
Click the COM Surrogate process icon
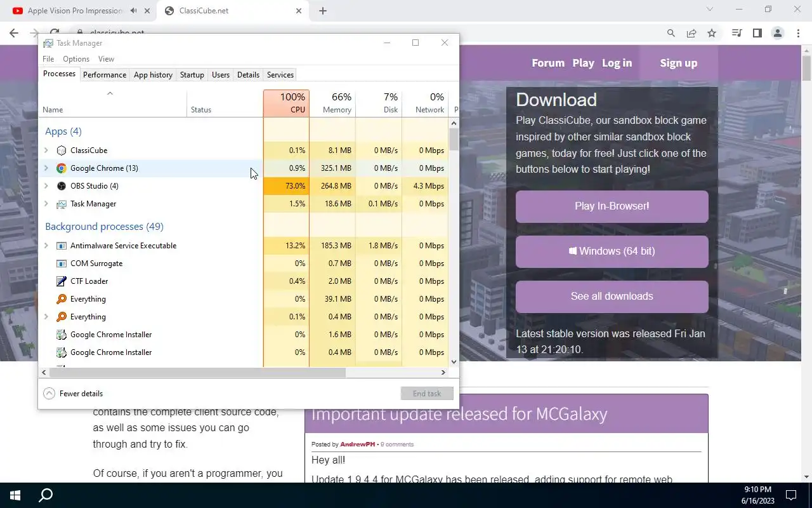pyautogui.click(x=62, y=264)
